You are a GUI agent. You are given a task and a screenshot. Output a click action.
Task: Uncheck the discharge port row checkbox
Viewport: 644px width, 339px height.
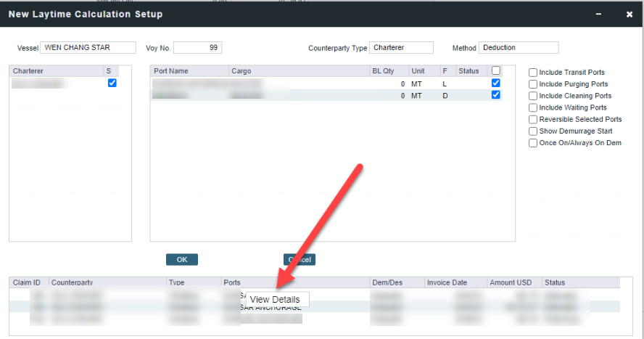coord(496,95)
